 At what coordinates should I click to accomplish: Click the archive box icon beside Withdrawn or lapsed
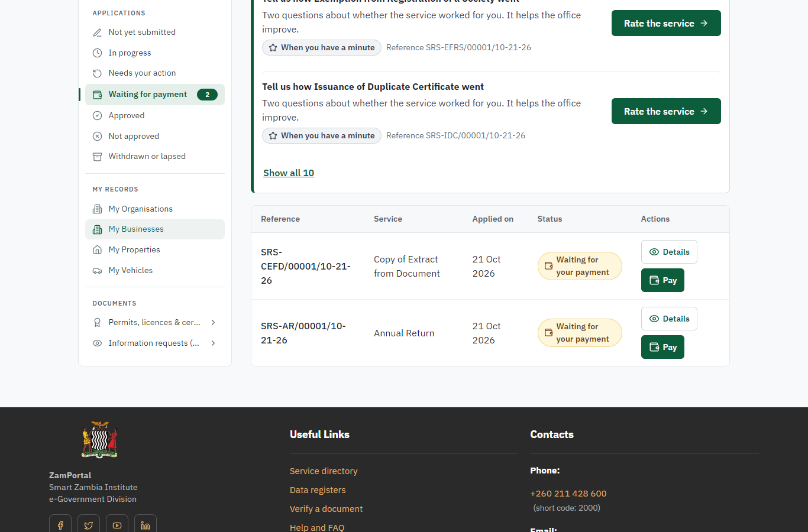click(98, 157)
